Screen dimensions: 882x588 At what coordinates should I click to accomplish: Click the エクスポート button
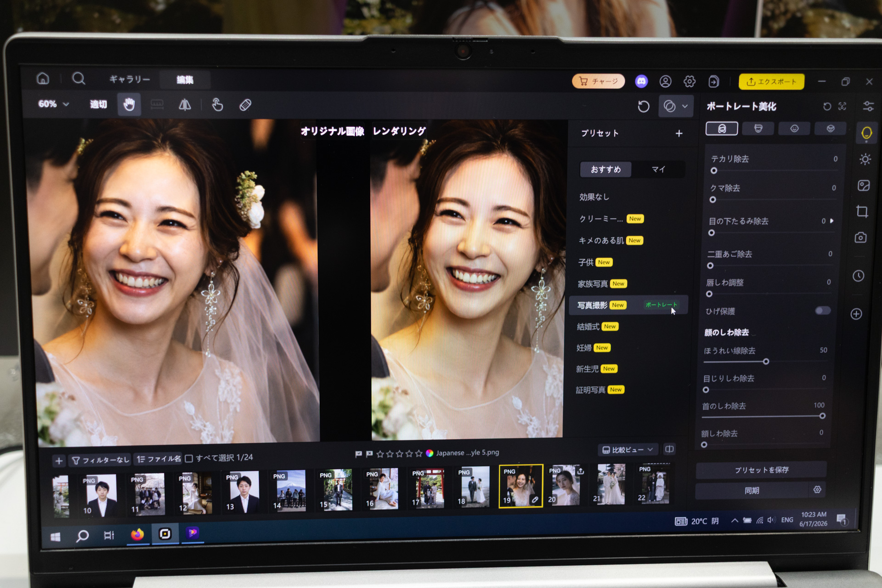tap(772, 82)
